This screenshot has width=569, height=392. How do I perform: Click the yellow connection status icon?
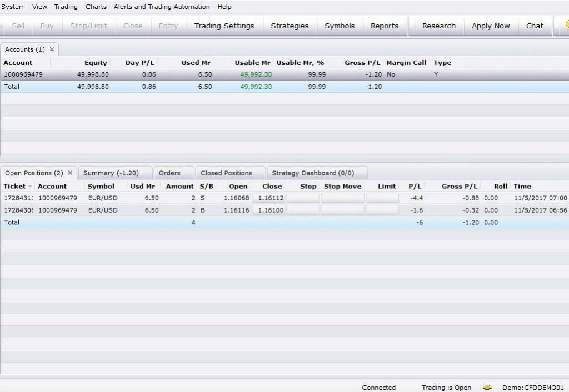coord(487,388)
